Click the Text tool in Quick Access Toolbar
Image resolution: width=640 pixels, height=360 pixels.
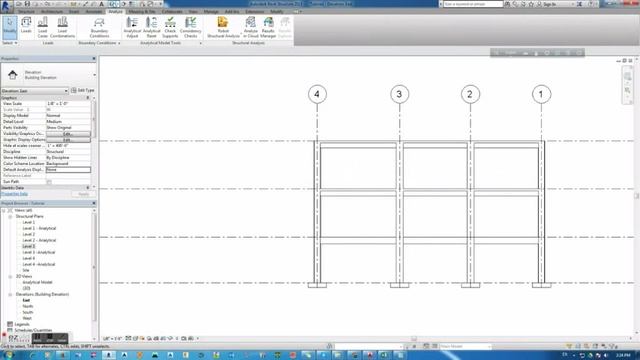[x=101, y=4]
